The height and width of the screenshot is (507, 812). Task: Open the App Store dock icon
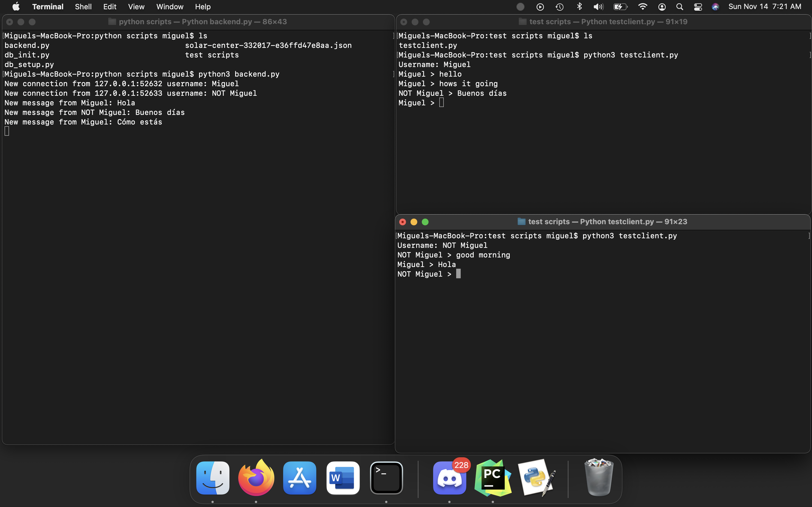point(299,478)
